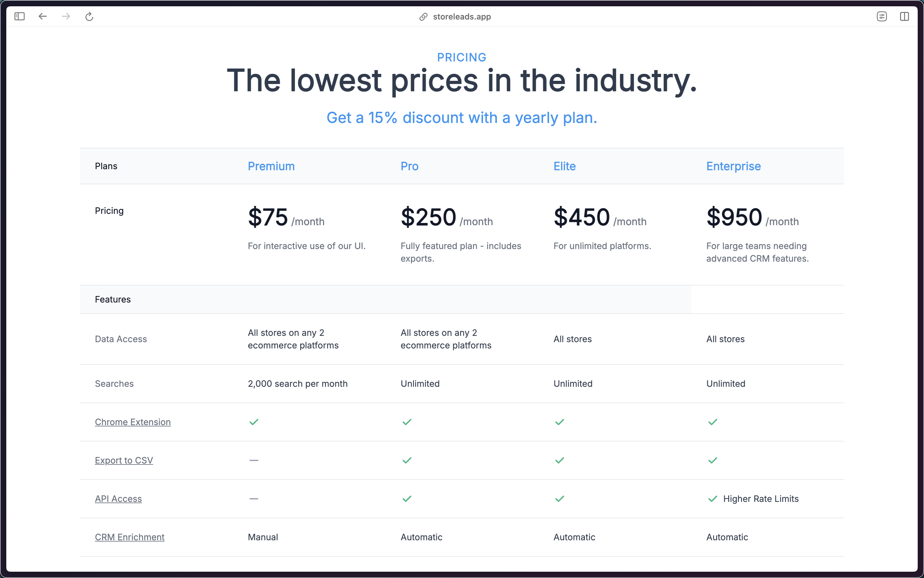Image resolution: width=924 pixels, height=578 pixels.
Task: Select the Pro plan heading
Action: click(x=410, y=166)
